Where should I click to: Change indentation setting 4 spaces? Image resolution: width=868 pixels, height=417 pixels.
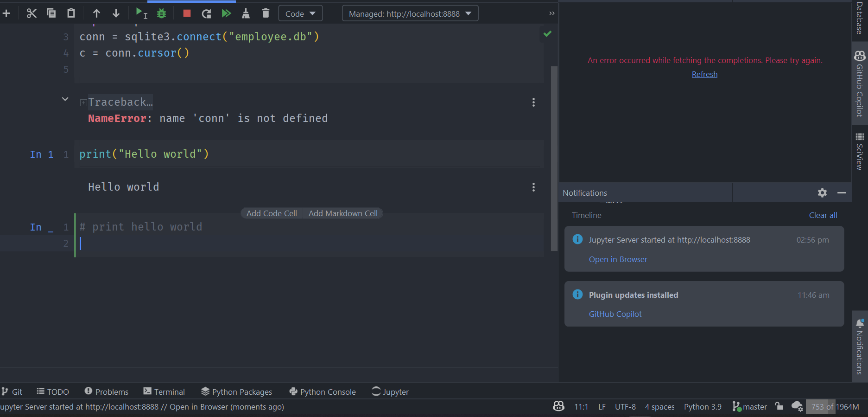click(659, 407)
